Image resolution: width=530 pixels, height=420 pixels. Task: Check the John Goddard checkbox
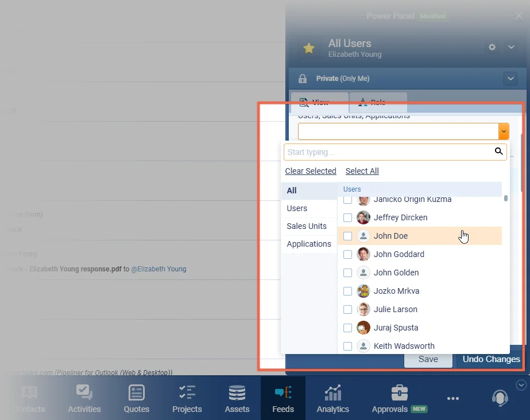click(347, 255)
